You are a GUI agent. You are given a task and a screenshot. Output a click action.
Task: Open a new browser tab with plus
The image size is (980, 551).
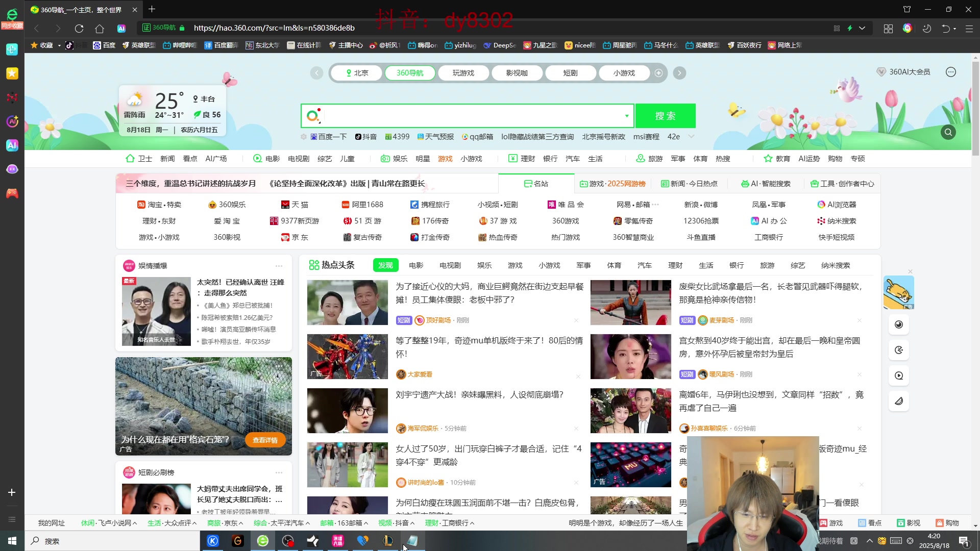tap(152, 9)
